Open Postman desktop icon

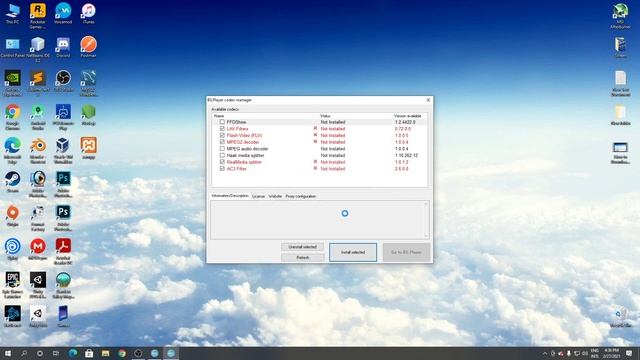click(x=89, y=47)
